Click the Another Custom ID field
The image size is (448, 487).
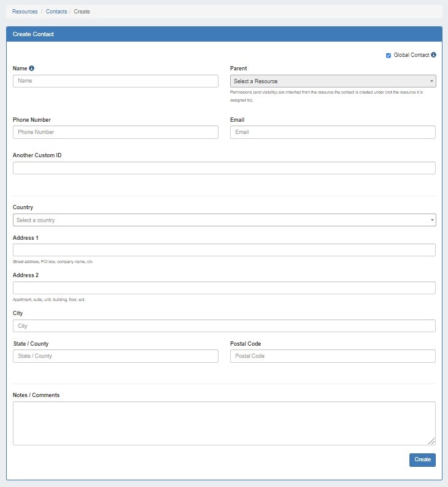tap(224, 168)
